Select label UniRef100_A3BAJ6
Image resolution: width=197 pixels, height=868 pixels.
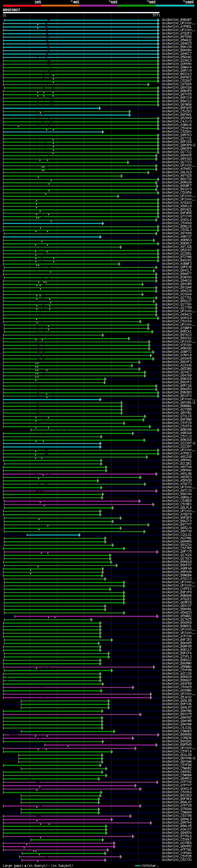(176, 125)
